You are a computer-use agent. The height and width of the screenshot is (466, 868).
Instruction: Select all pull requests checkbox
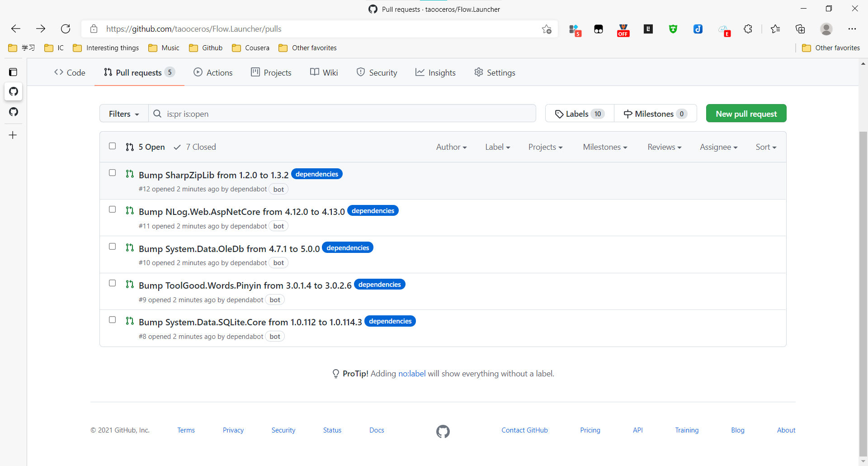[113, 146]
